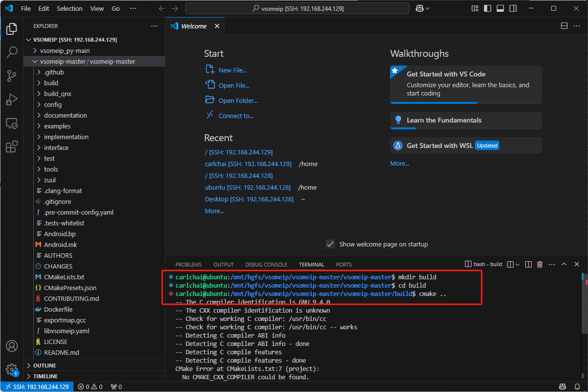Collapse the vsomeip-master folder

click(95, 61)
